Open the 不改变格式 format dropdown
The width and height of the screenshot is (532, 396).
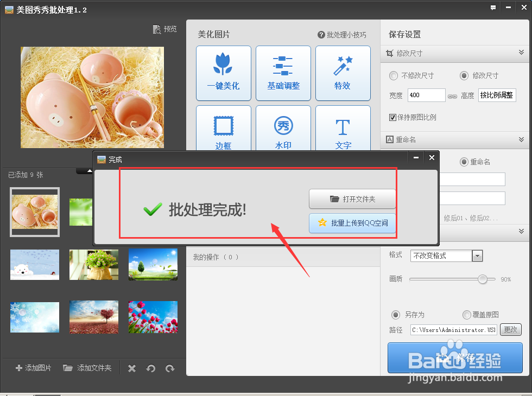coord(476,256)
